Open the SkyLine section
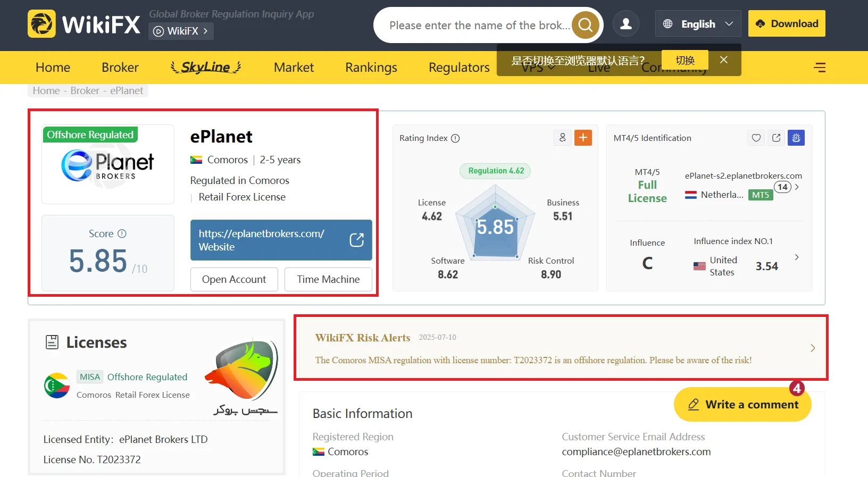The image size is (868, 477). (206, 67)
